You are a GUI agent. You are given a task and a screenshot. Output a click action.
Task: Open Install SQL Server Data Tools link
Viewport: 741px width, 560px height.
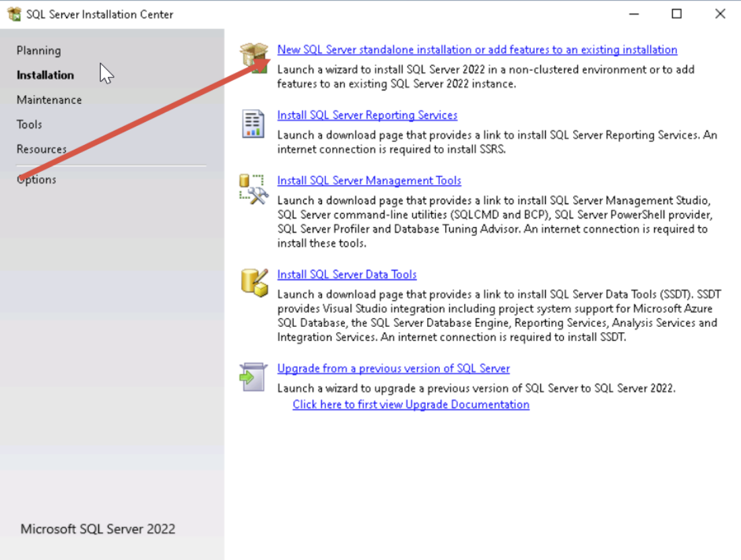point(347,274)
